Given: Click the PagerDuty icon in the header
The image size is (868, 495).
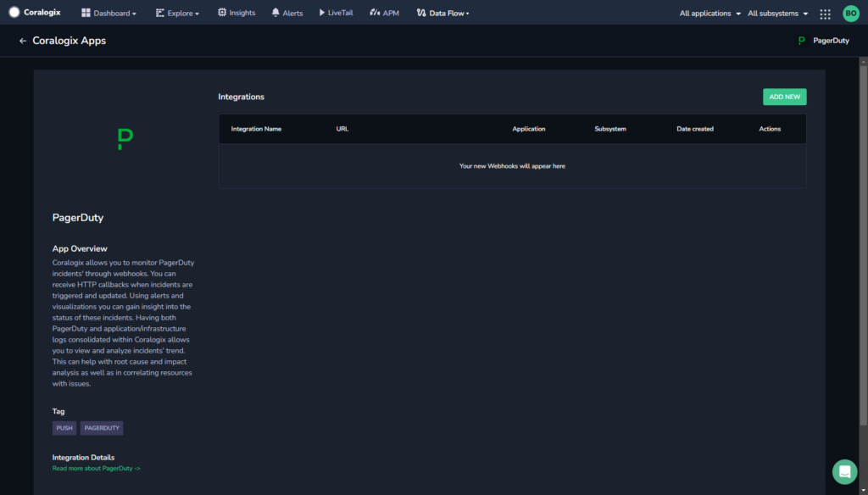Looking at the screenshot, I should [801, 41].
